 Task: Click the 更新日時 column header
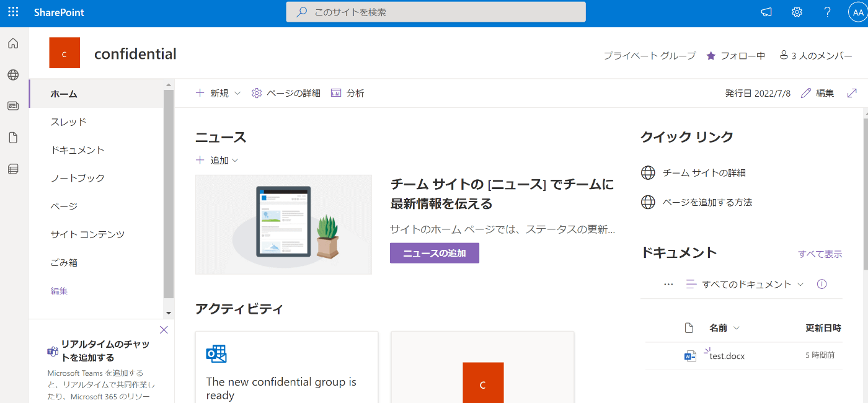point(823,328)
